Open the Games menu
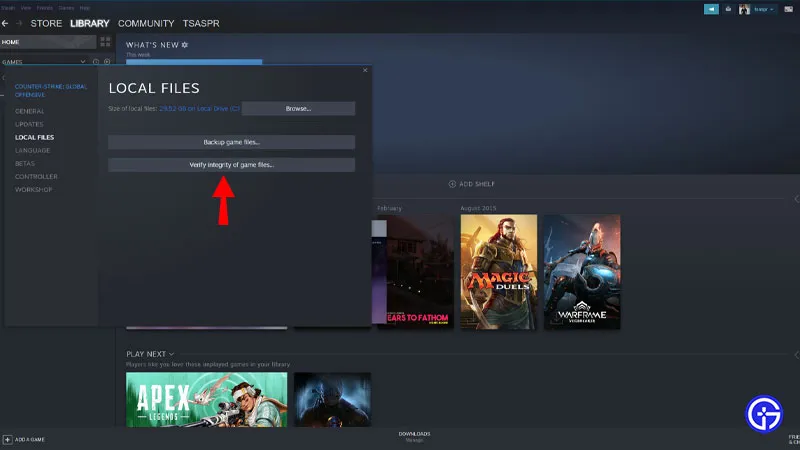Screen dimensions: 800x450 coord(66,8)
